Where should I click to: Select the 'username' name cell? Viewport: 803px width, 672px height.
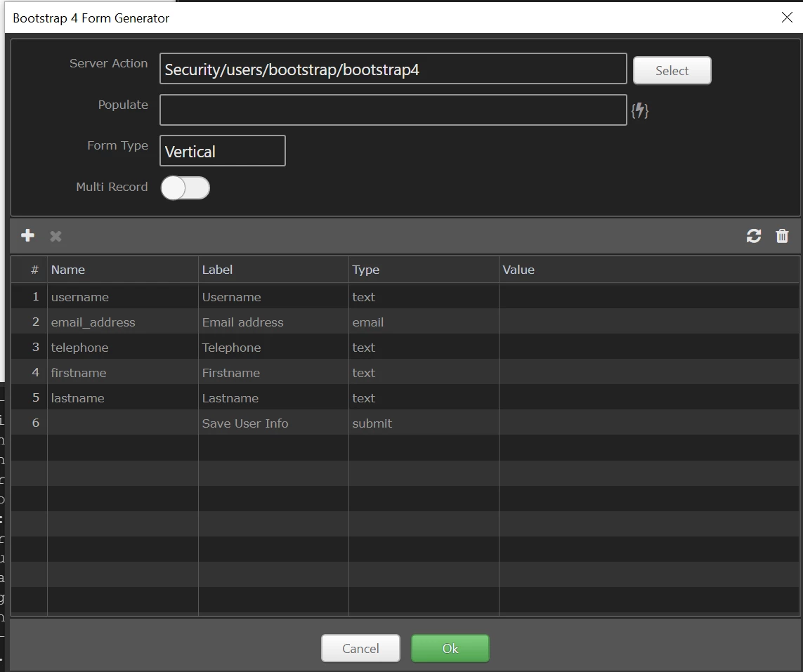click(122, 296)
